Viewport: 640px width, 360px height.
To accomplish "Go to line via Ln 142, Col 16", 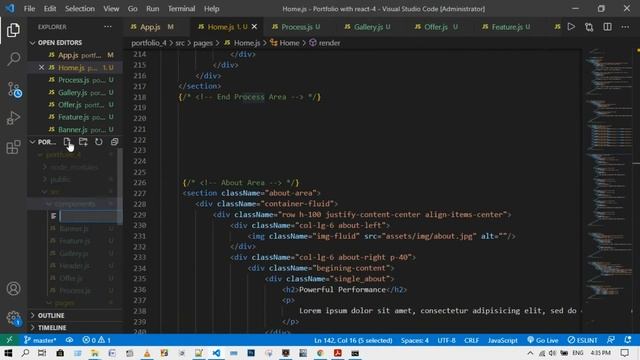I will [x=353, y=340].
